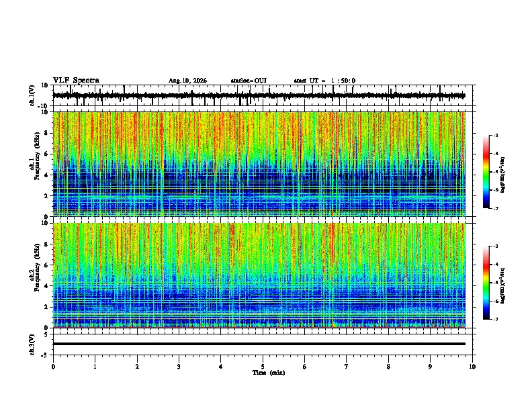Click inside the ch.2 spectrogram panel
The width and height of the screenshot is (532, 411).
(259, 275)
